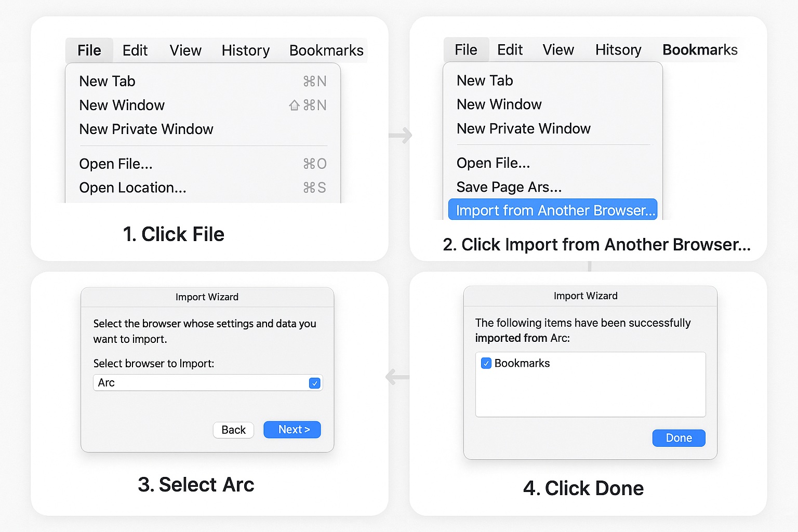Click the Back button in Import Wizard
The image size is (798, 532).
click(x=233, y=430)
